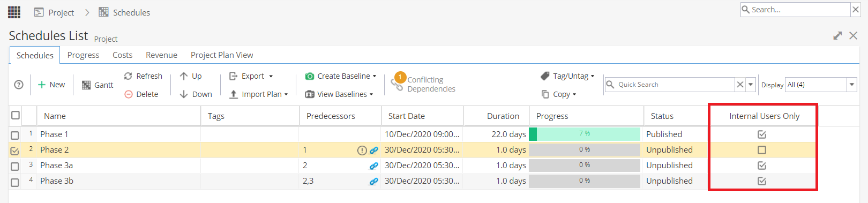Screen dimensions: 868x203
Task: Click the Phase 3a progress bar at 0%
Action: click(585, 166)
